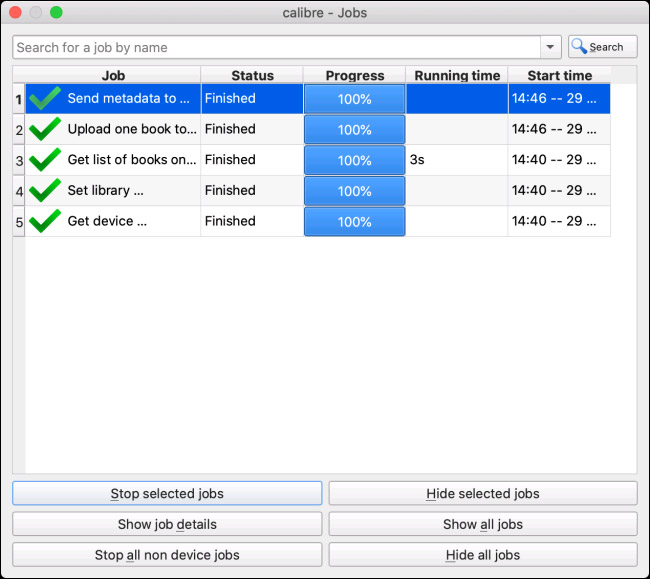This screenshot has height=579, width=650.
Task: Select the 'Send metadata to ...' job name
Action: (x=129, y=98)
